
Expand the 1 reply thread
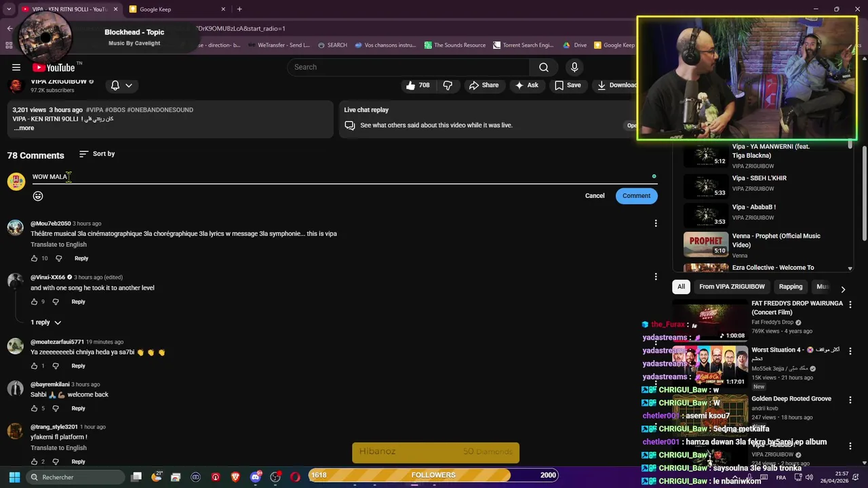point(46,323)
